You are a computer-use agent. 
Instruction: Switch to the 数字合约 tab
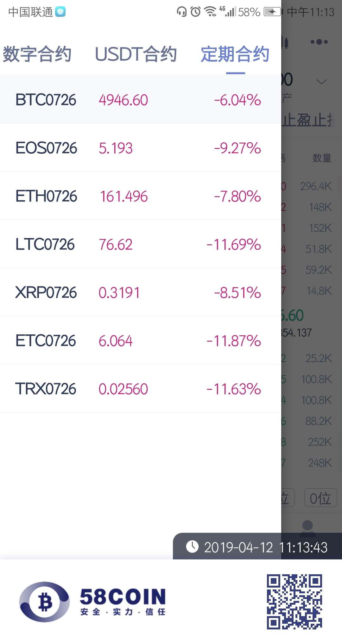[x=37, y=54]
